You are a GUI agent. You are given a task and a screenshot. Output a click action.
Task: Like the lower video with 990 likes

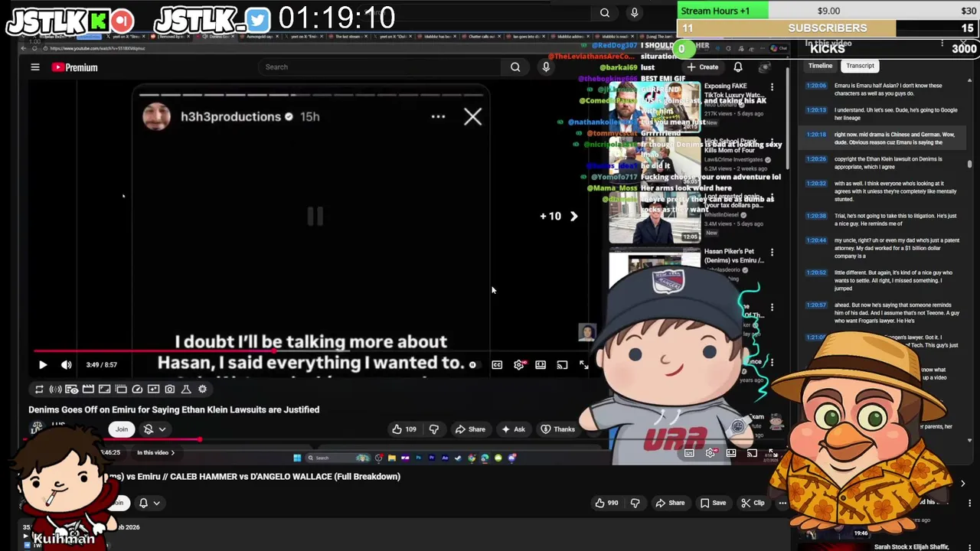pyautogui.click(x=612, y=503)
